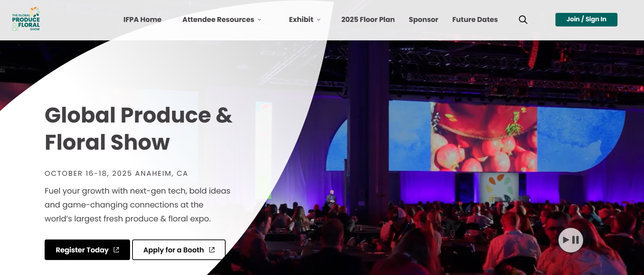Click the Apply for a Booth button
644x275 pixels.
[x=179, y=250]
